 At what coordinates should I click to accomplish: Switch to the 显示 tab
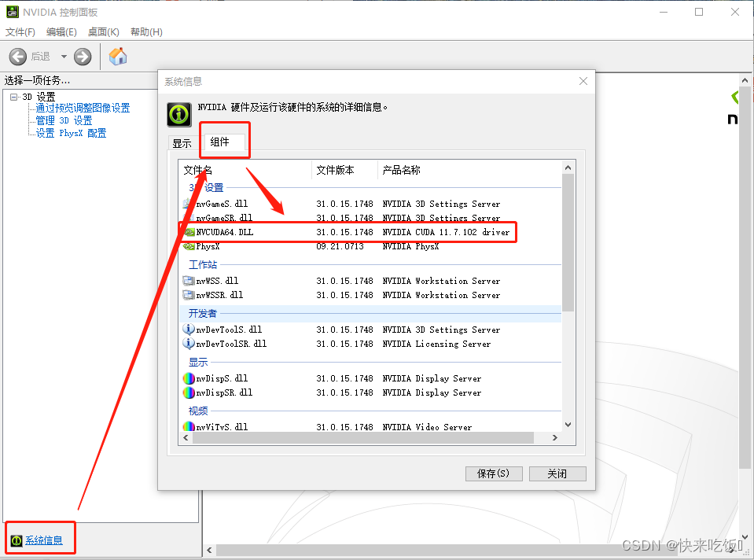pos(182,143)
